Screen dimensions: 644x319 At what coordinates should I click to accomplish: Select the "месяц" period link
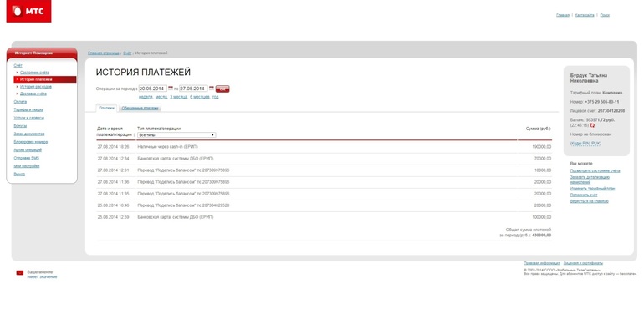pyautogui.click(x=161, y=97)
